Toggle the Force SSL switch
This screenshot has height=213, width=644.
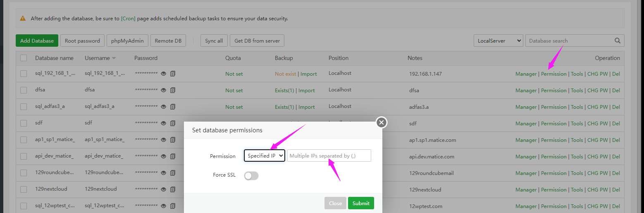pos(251,176)
